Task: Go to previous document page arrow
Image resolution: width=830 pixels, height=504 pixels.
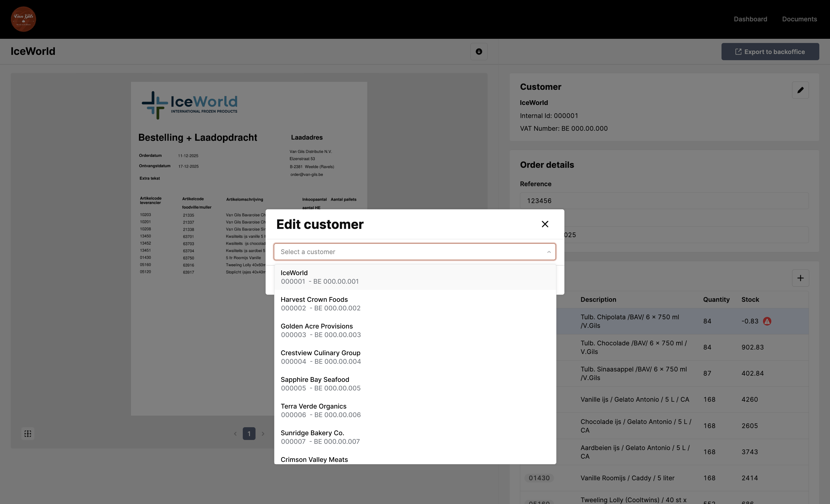Action: [x=235, y=433]
